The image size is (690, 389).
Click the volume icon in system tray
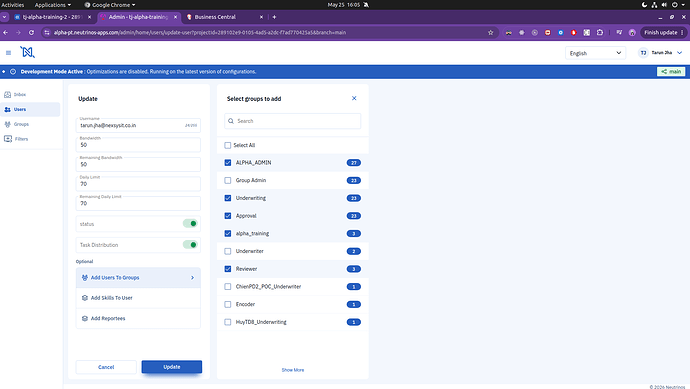pos(664,5)
